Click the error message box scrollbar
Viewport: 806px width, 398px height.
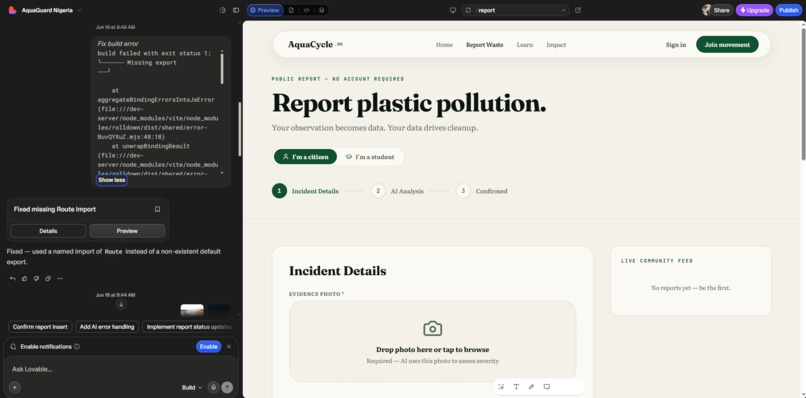pyautogui.click(x=222, y=68)
